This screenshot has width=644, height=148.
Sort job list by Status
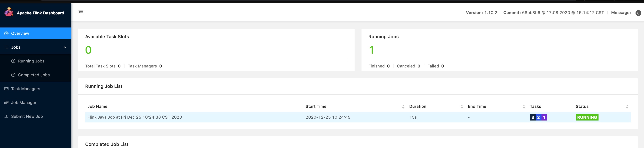(627, 107)
